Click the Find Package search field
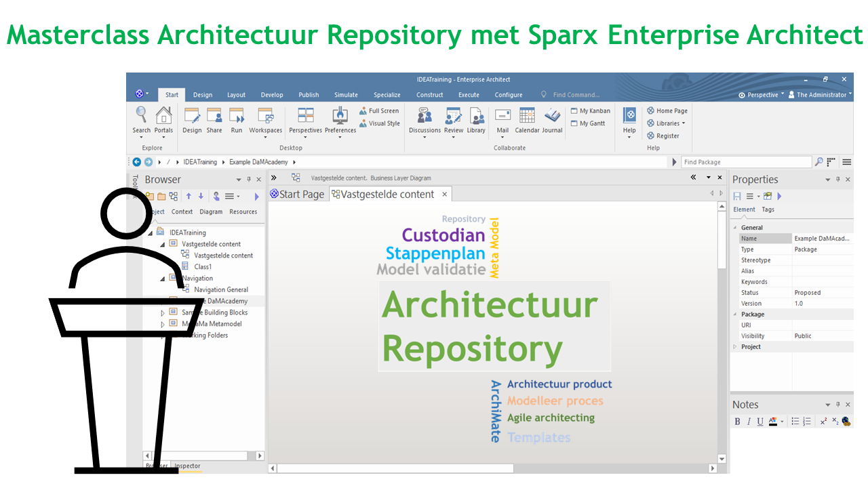The image size is (868, 488). [745, 162]
